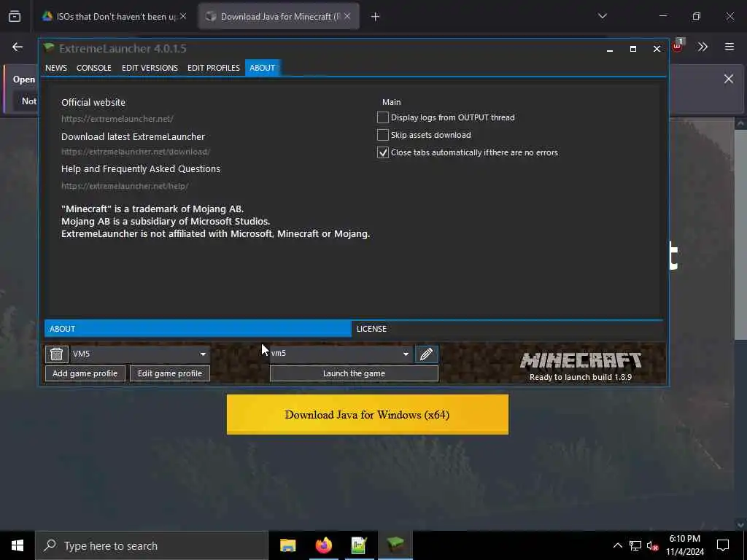The width and height of the screenshot is (747, 560).
Task: Open extremelauncher.net official website link
Action: pos(117,119)
